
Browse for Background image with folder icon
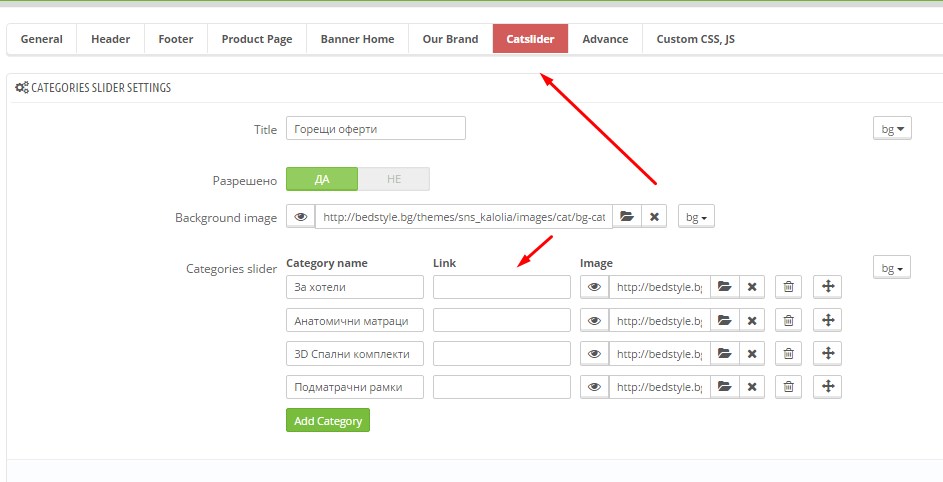tap(627, 217)
